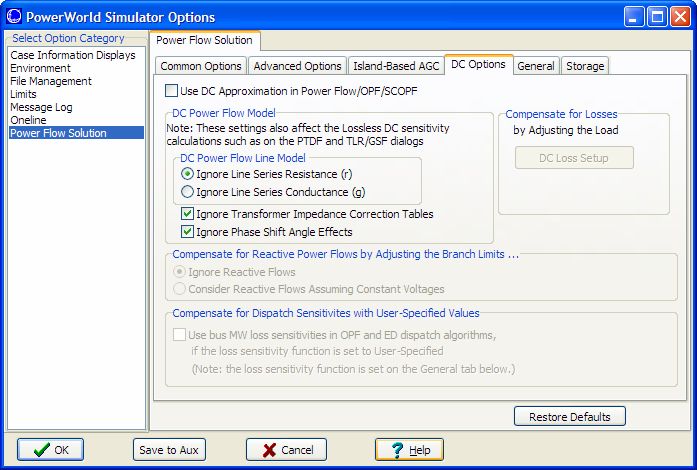This screenshot has width=697, height=470.
Task: Click the Compensate for Losses group title
Action: tap(561, 114)
